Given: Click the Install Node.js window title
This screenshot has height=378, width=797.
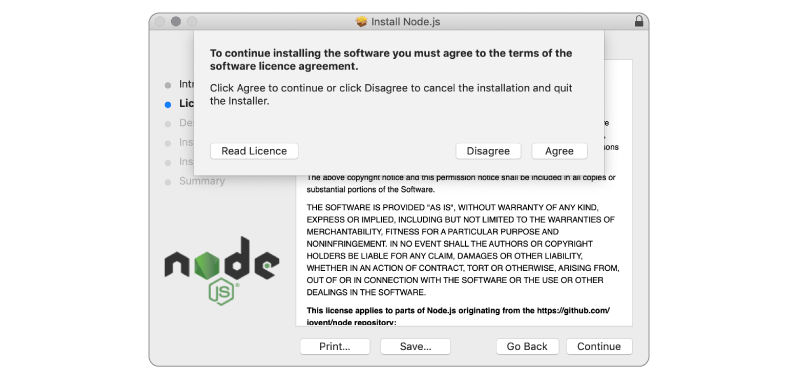Looking at the screenshot, I should (x=406, y=22).
